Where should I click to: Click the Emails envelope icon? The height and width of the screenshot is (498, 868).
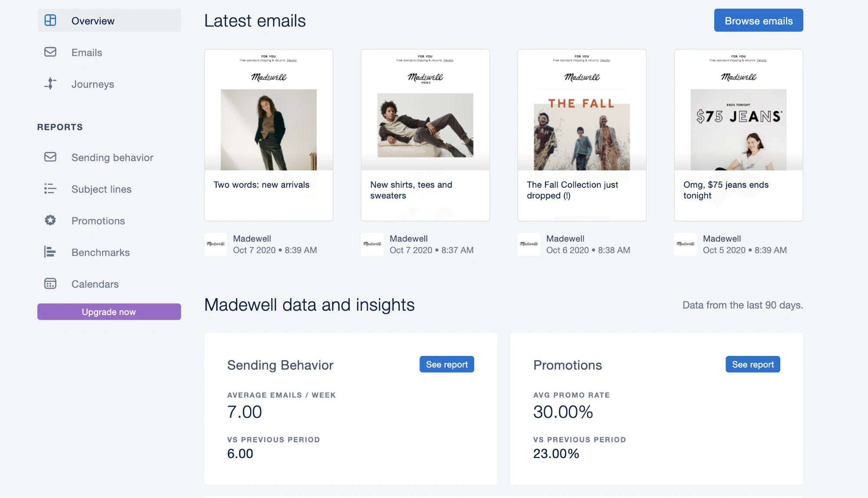coord(50,52)
